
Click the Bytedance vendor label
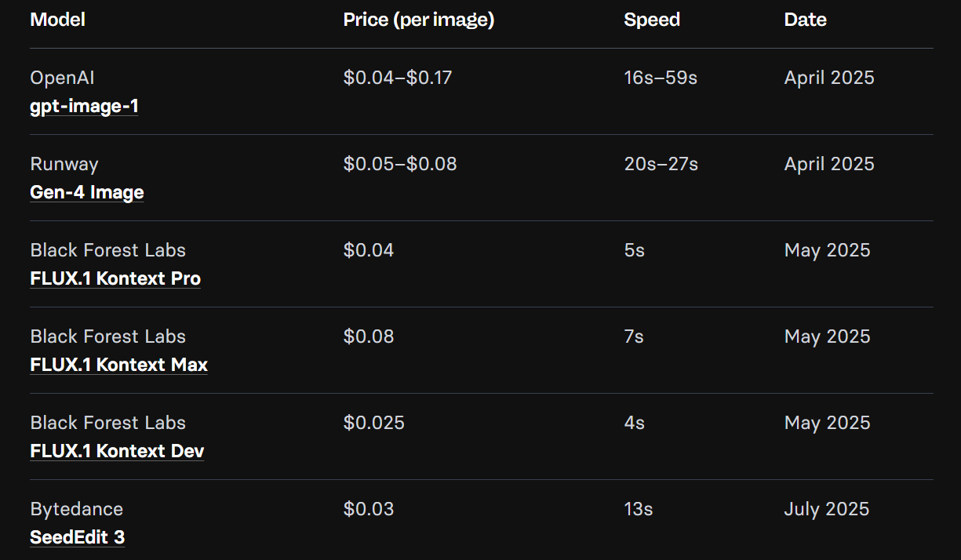76,509
